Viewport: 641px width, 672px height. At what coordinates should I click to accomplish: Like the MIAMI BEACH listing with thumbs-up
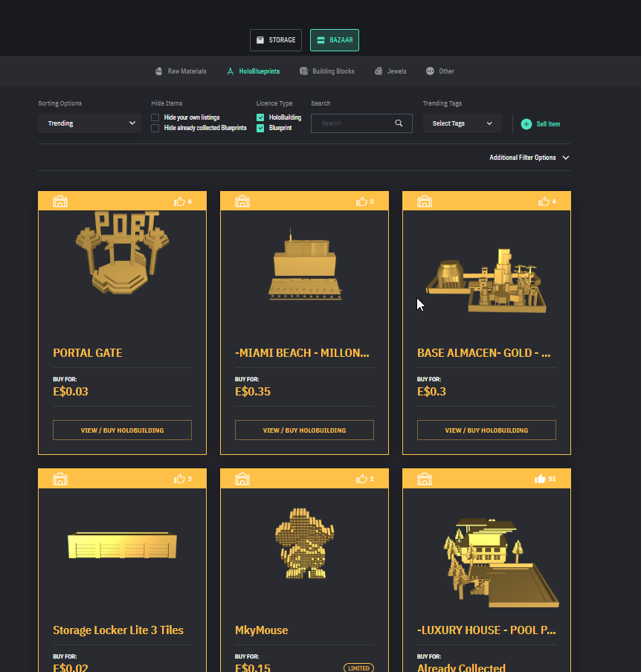[x=361, y=201]
